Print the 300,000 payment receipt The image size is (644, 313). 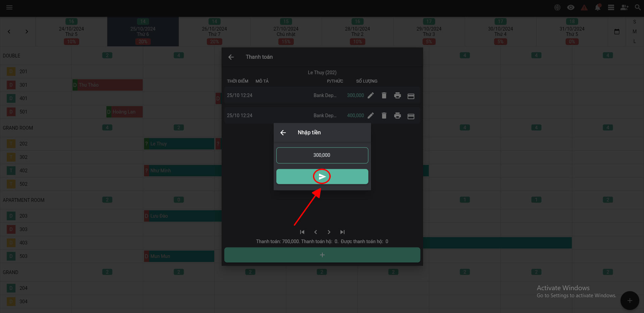tap(398, 95)
